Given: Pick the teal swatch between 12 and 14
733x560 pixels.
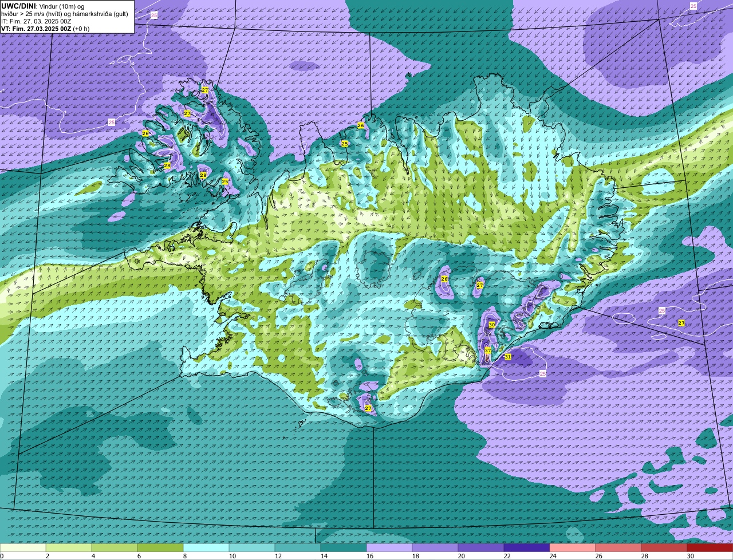Looking at the screenshot, I should point(298,547).
